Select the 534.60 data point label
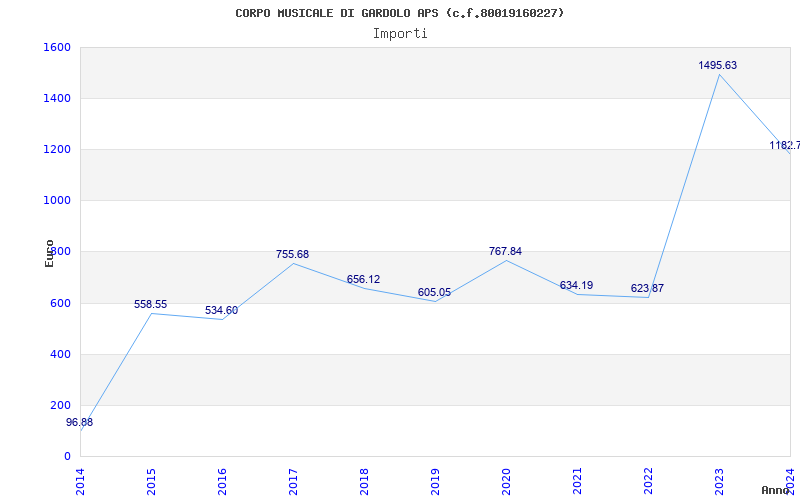The image size is (800, 500). [x=221, y=311]
